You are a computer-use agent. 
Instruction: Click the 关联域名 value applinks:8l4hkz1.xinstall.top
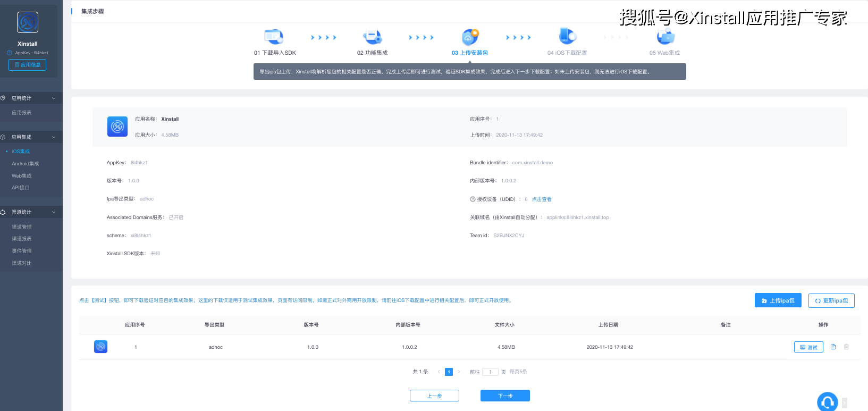coord(578,217)
